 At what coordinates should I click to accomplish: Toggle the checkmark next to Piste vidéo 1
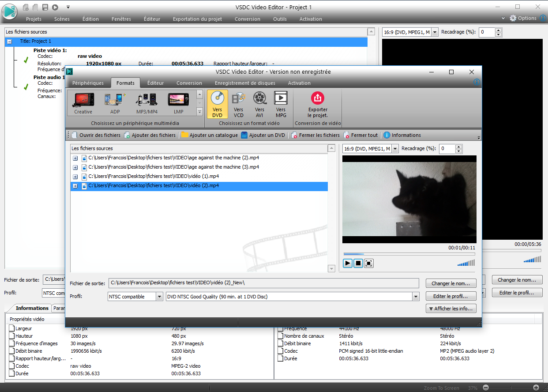25,60
